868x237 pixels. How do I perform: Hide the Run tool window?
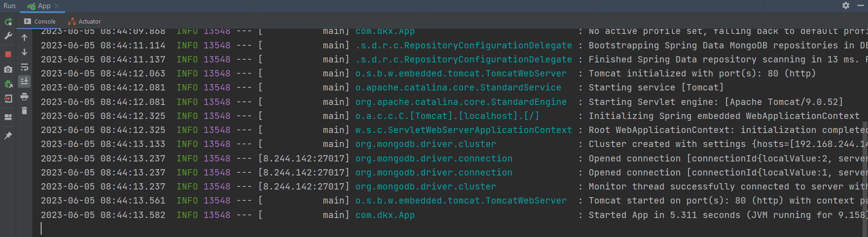pyautogui.click(x=861, y=5)
